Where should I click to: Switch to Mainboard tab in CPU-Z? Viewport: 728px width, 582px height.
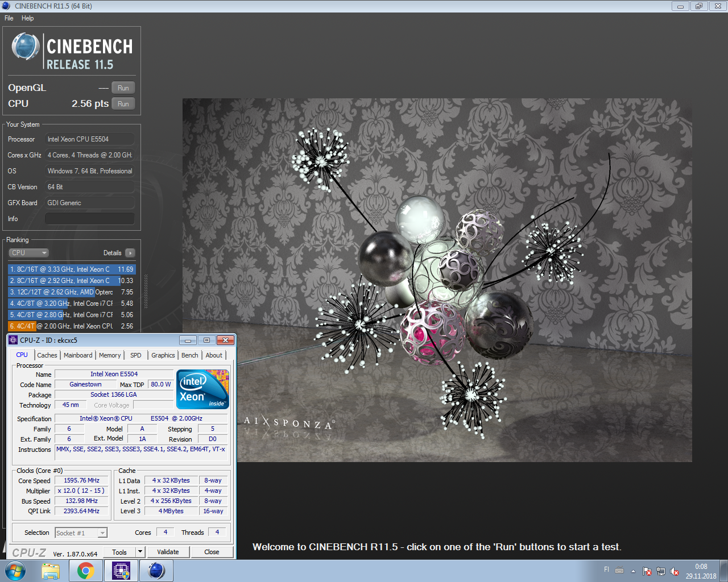click(78, 355)
